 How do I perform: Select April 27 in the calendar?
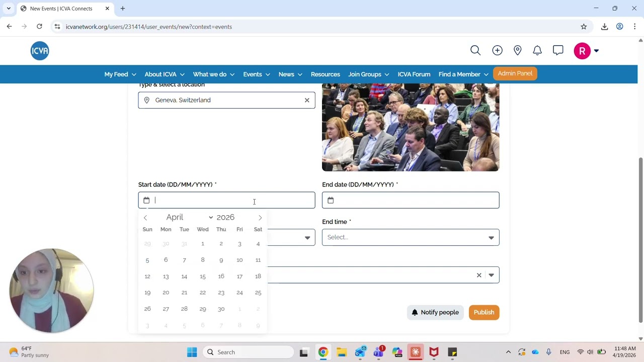[x=166, y=309]
